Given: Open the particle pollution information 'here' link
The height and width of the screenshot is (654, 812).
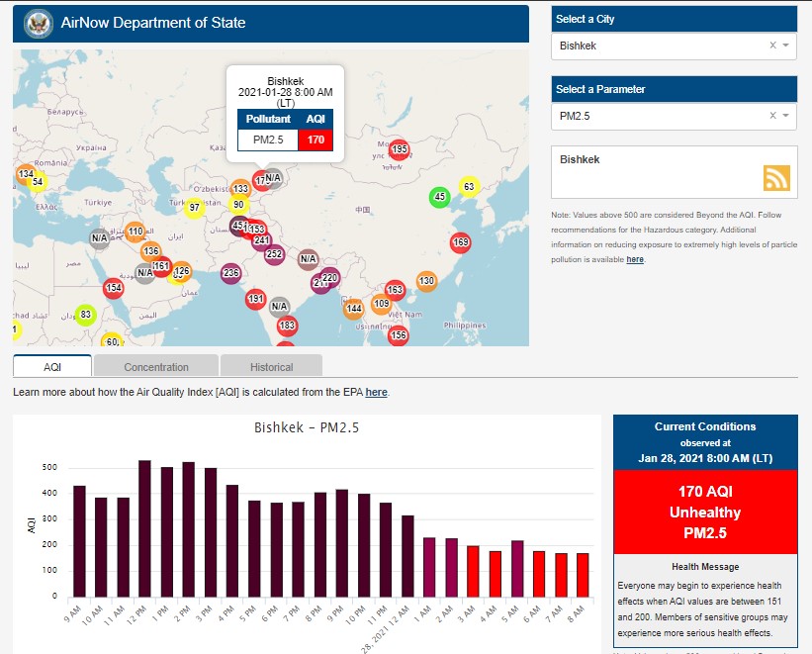Looking at the screenshot, I should [635, 259].
